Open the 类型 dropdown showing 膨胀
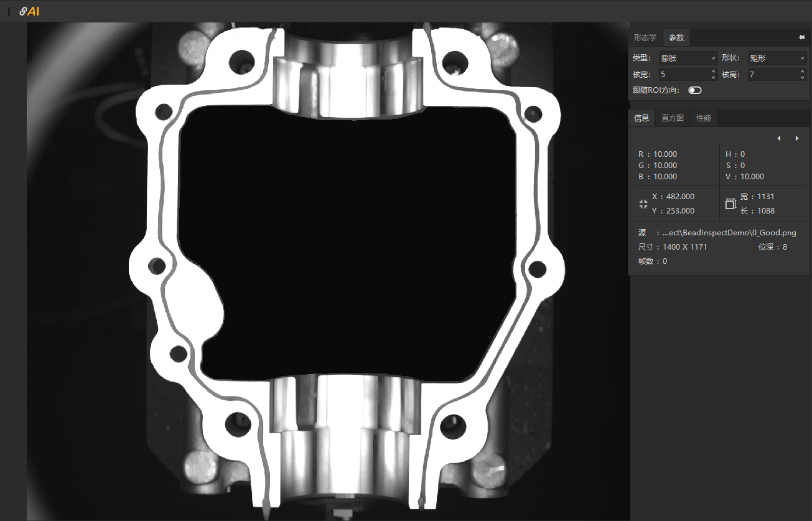The width and height of the screenshot is (812, 521). tap(688, 58)
